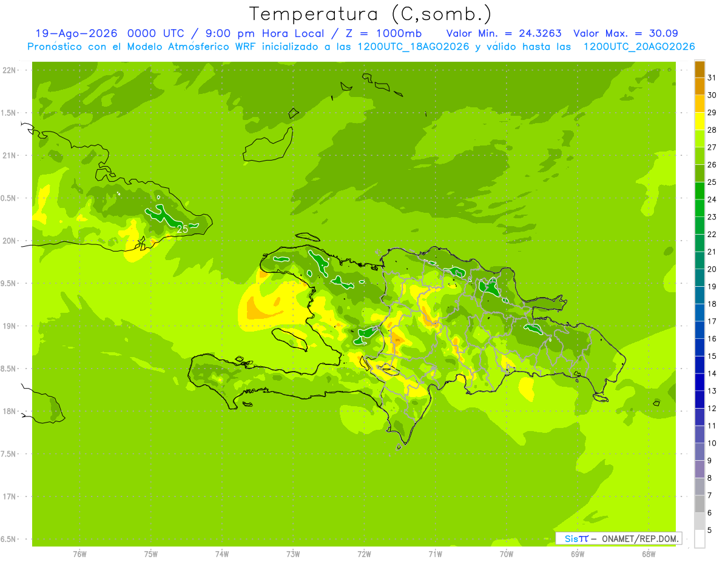Select the "Valor Min. = 24.3263" text
The width and height of the screenshot is (728, 562).
coord(504,33)
